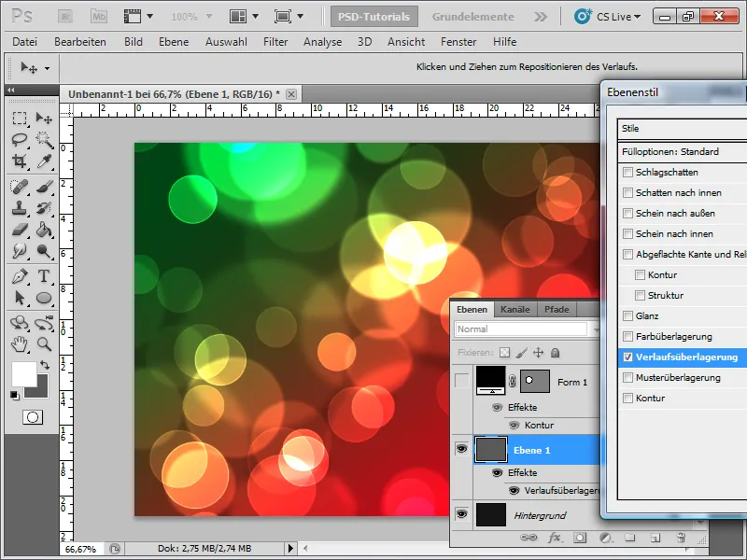The height and width of the screenshot is (560, 747).
Task: Expand more workspaces chevron
Action: coord(541,17)
